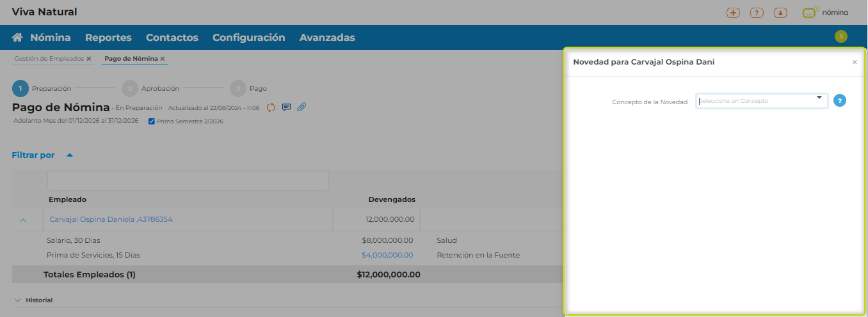Image resolution: width=868 pixels, height=317 pixels.
Task: Collapse the Carvajal Ospina Daniela row
Action: [23, 220]
